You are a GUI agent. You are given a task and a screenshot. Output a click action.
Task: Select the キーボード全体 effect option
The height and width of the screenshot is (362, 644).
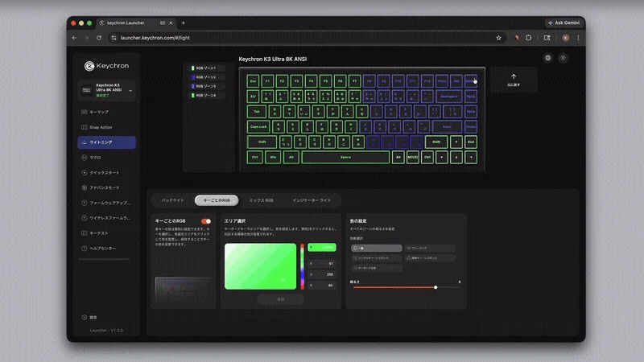(376, 268)
